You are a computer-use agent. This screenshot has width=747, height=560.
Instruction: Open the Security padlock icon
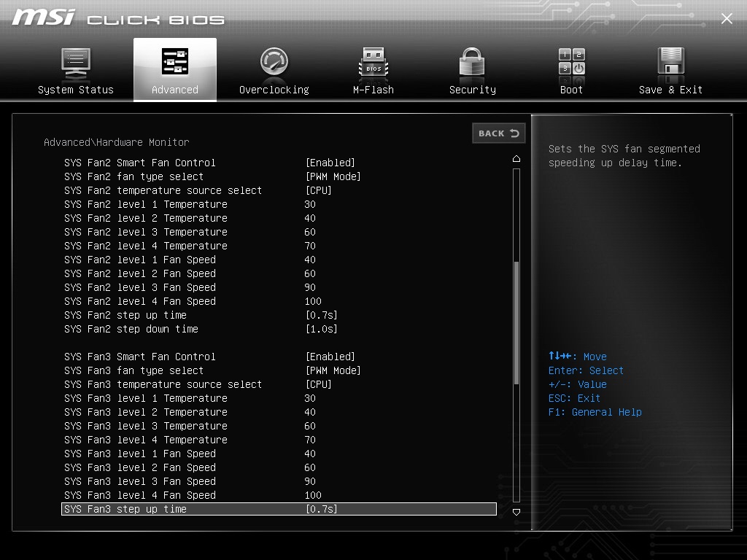point(472,61)
